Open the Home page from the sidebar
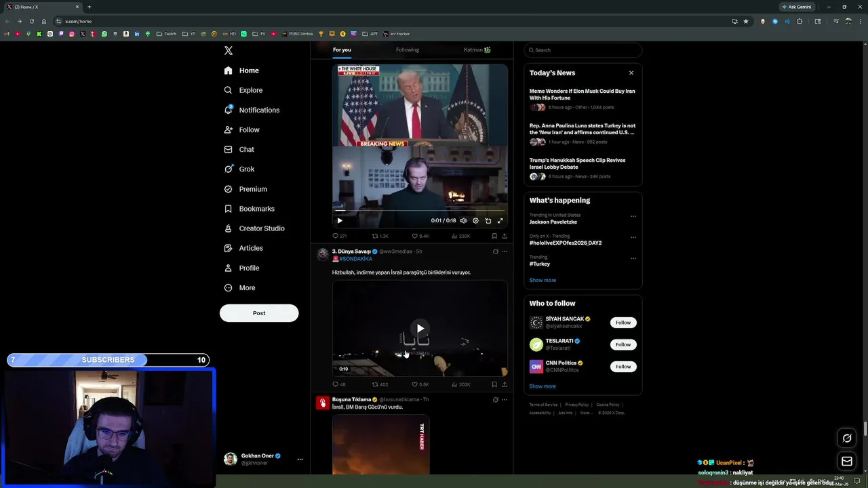This screenshot has width=868, height=488. point(242,70)
